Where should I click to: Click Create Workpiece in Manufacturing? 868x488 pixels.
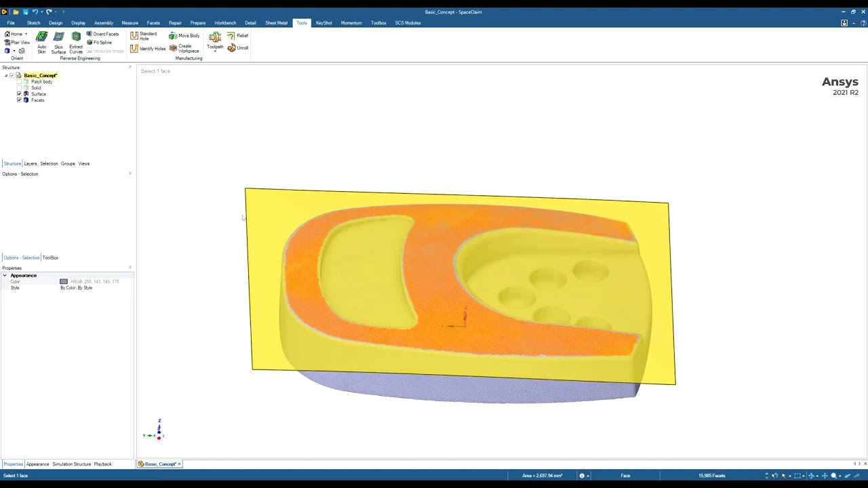click(184, 48)
